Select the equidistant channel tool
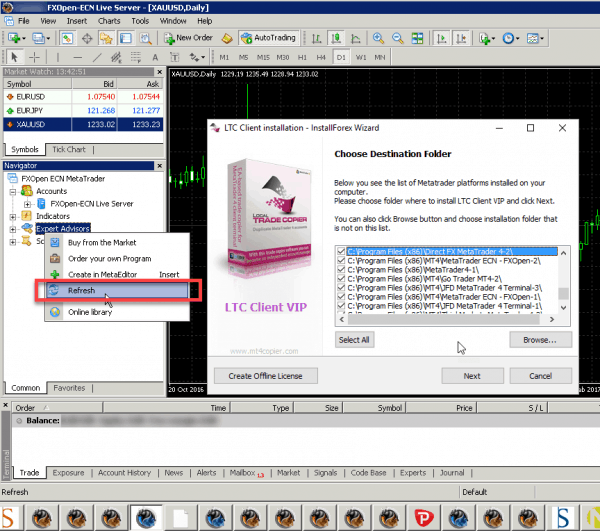 click(x=116, y=57)
